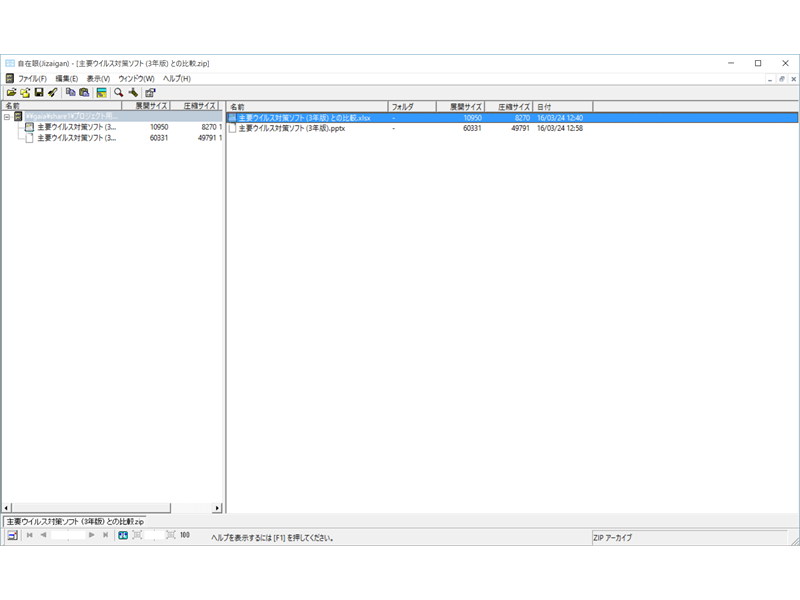
Task: Click the magnifying glass search icon
Action: (118, 92)
